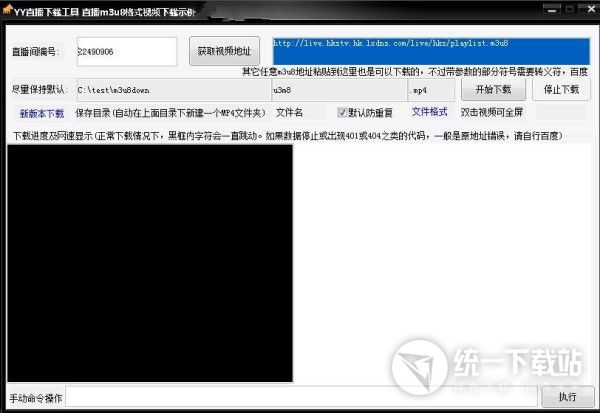This screenshot has width=600, height=413.
Task: Click the 下载进度及网速显示 description line
Action: coord(288,135)
